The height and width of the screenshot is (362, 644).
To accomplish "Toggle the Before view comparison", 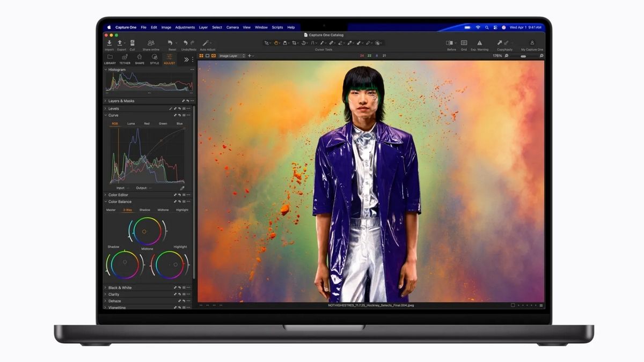I will pos(449,42).
